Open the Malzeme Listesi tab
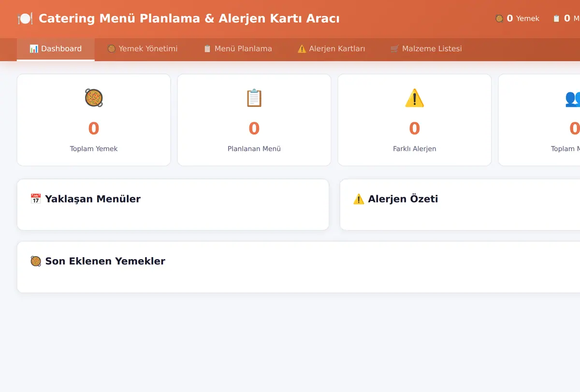This screenshot has width=580, height=392. tap(426, 49)
